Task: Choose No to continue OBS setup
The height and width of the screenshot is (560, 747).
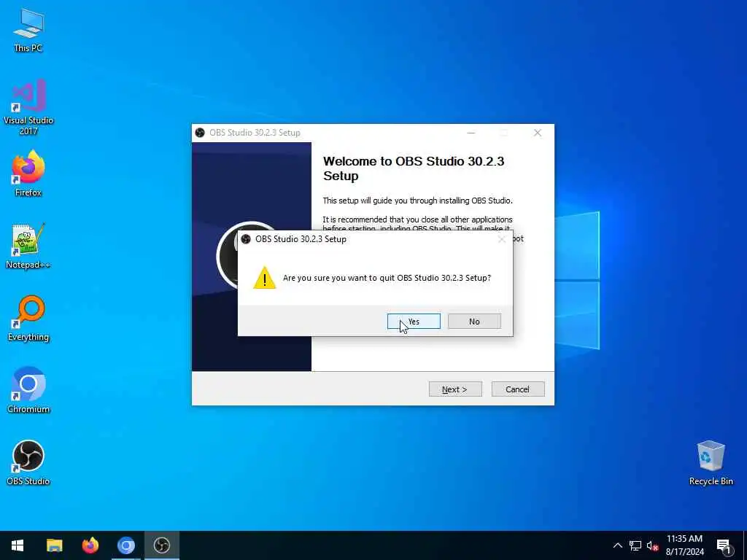Action: [474, 322]
